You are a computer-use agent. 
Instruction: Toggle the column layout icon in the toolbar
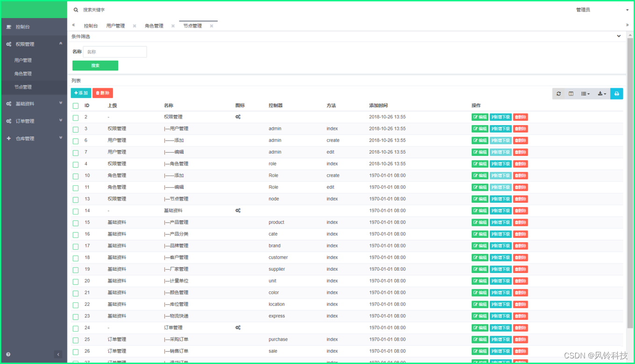pyautogui.click(x=571, y=93)
